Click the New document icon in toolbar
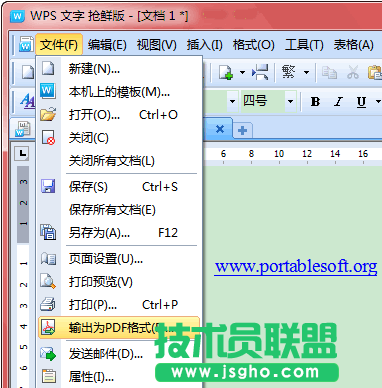 28,72
